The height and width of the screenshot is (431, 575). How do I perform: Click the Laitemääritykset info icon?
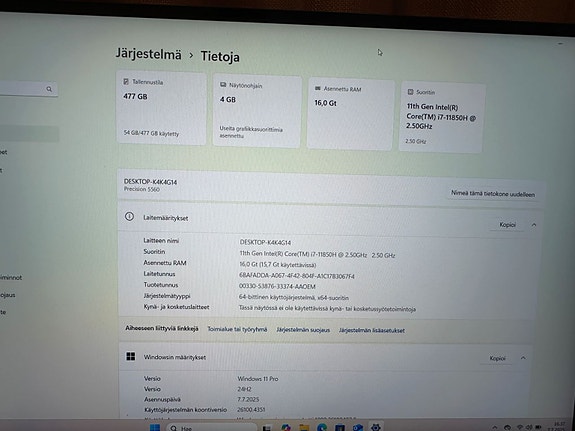coord(129,216)
